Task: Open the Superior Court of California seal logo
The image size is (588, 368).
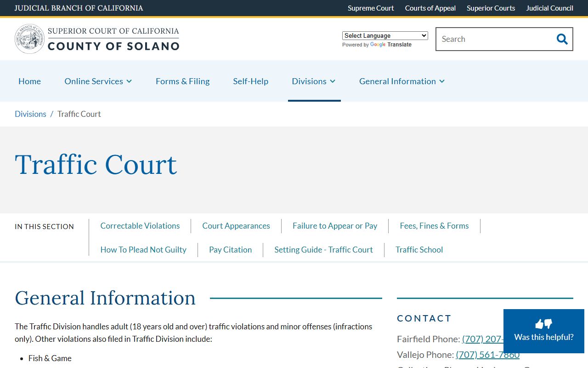Action: (30, 39)
